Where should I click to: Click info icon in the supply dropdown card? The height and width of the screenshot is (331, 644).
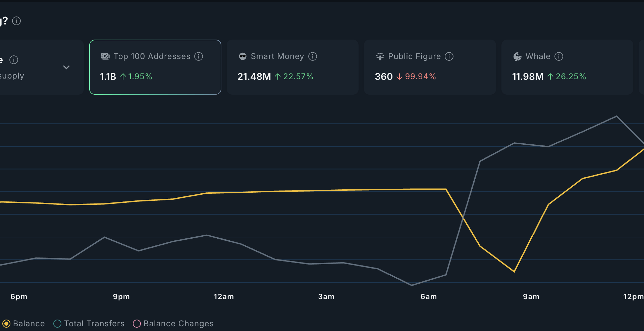point(14,60)
